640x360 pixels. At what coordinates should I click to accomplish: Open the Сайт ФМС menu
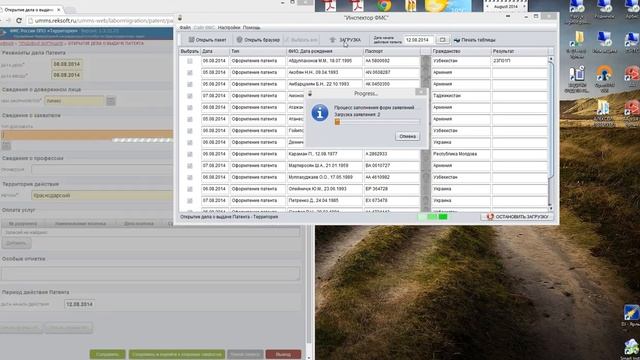[x=204, y=27]
